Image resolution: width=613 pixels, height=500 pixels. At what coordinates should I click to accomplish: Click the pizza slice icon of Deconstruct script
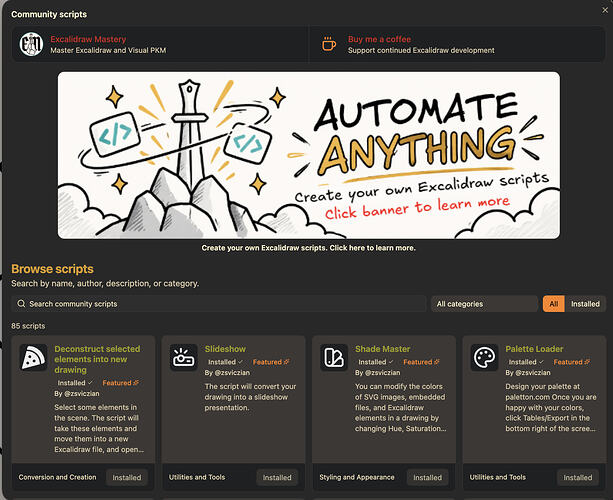coord(33,357)
